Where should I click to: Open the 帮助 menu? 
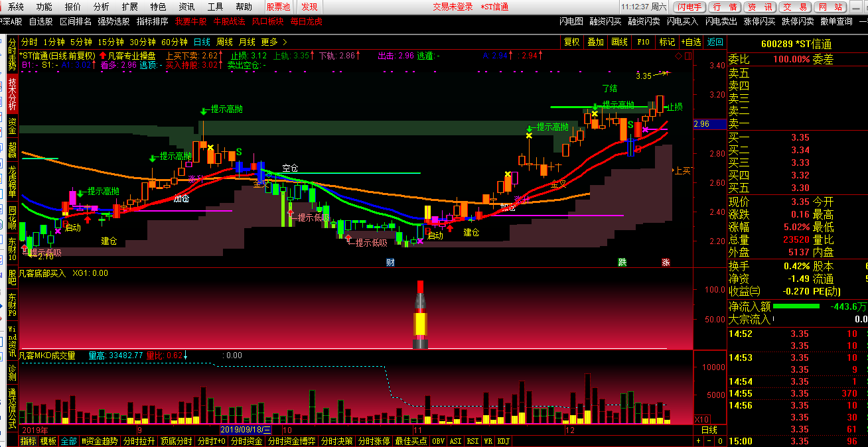click(244, 7)
